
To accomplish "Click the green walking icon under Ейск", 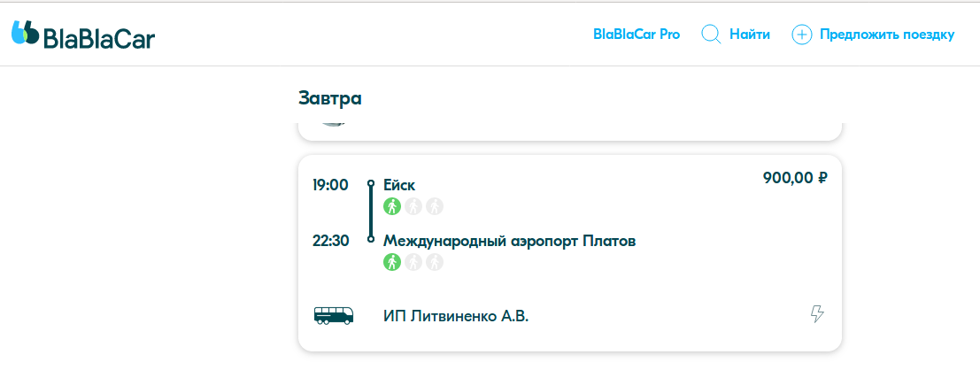I will click(392, 206).
